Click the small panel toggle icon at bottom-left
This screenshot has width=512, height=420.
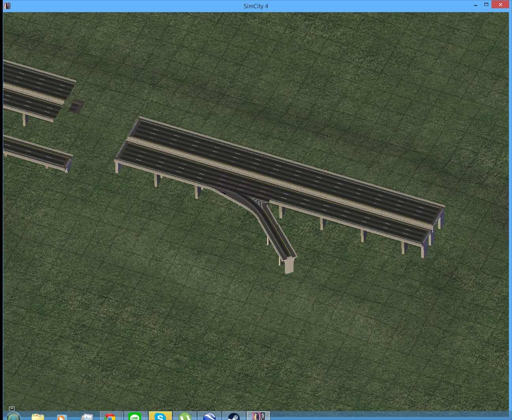[x=12, y=409]
